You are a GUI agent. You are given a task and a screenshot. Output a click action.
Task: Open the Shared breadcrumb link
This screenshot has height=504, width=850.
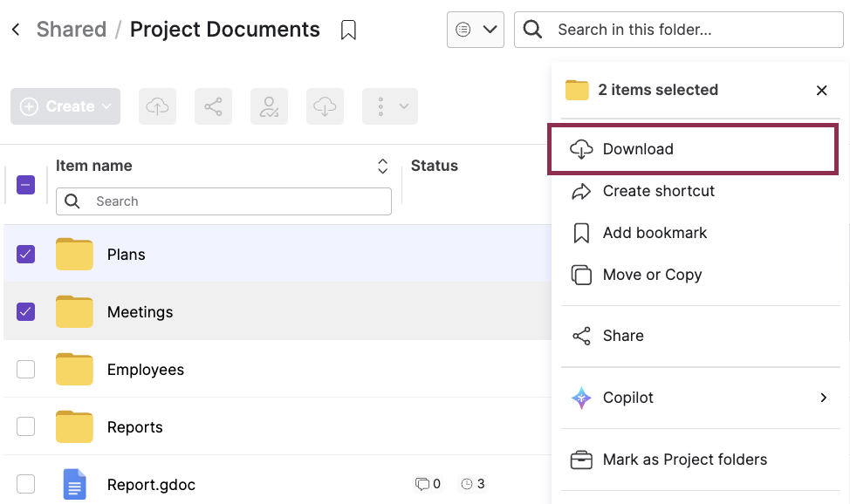[x=71, y=29]
